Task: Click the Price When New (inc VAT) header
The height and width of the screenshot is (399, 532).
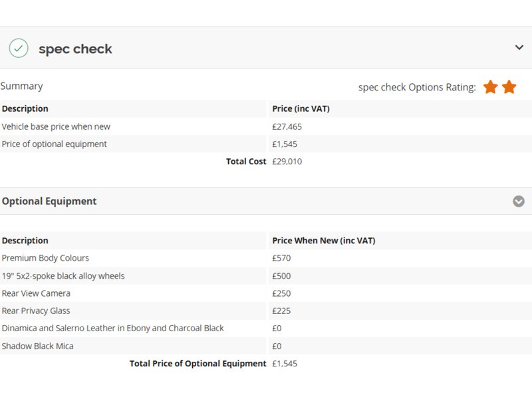Action: [324, 241]
